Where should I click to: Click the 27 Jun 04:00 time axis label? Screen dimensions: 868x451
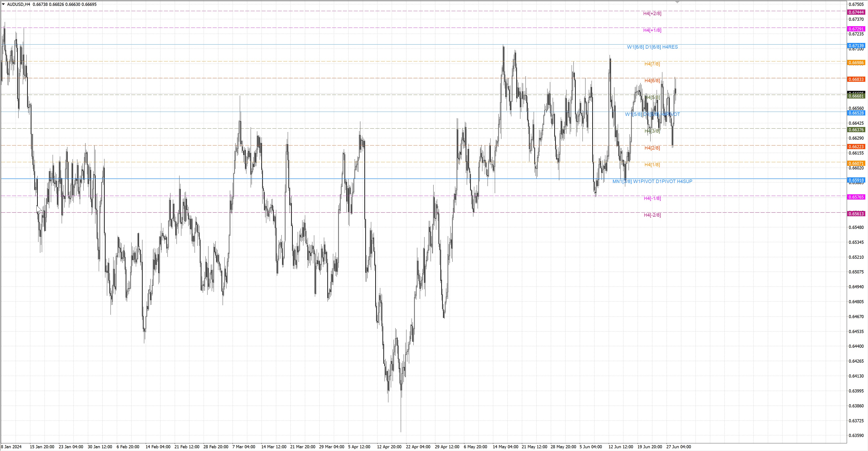(x=678, y=447)
